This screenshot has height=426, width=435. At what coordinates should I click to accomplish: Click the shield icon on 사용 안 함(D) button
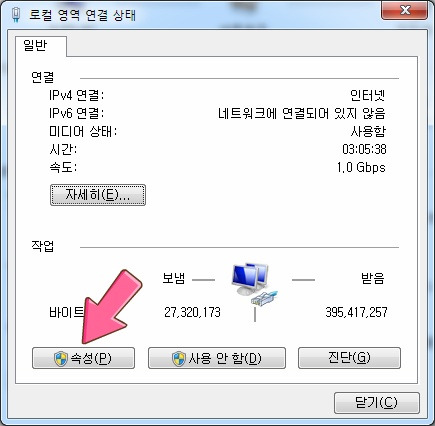coord(178,359)
